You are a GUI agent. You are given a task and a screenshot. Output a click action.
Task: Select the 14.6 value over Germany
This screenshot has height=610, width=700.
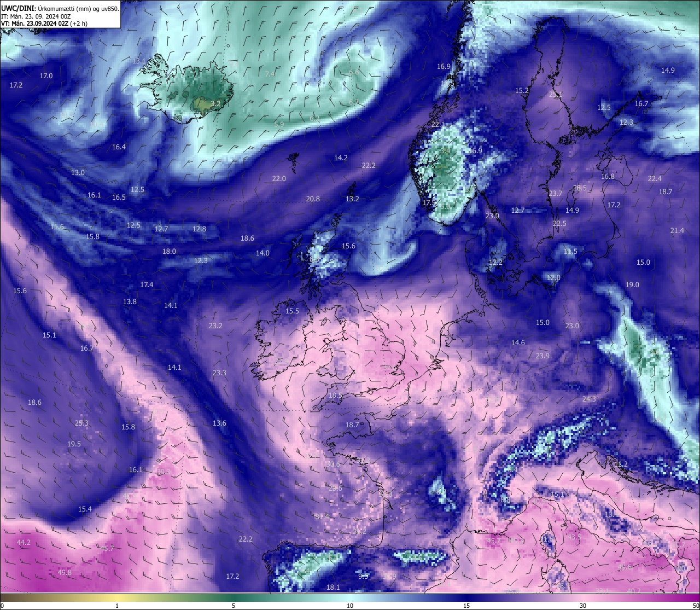[518, 342]
